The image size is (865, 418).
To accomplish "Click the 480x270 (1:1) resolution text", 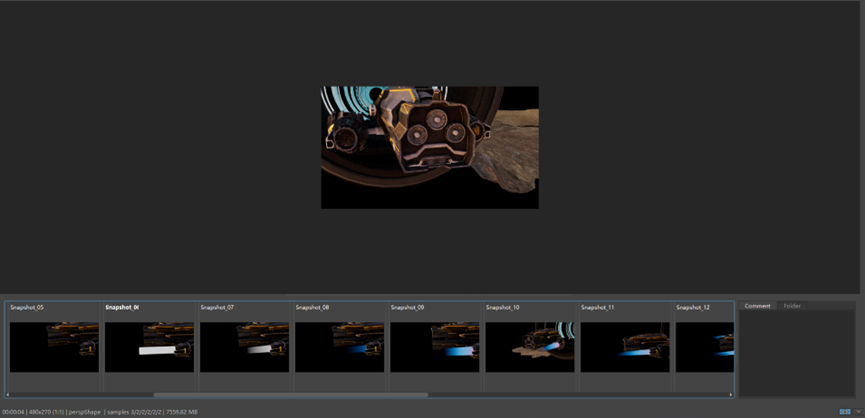I will point(47,412).
